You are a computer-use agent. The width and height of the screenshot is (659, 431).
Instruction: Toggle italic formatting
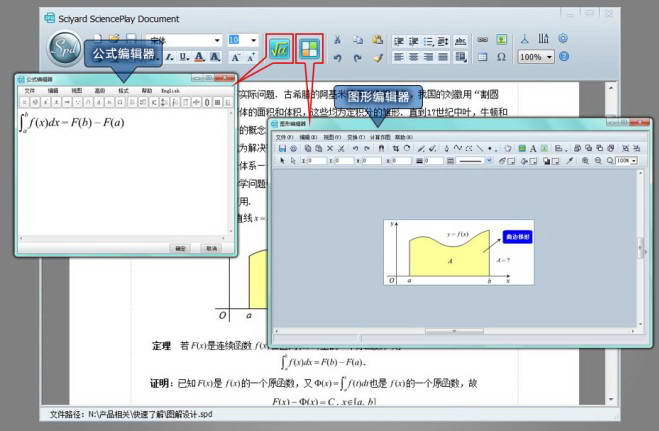coord(170,57)
